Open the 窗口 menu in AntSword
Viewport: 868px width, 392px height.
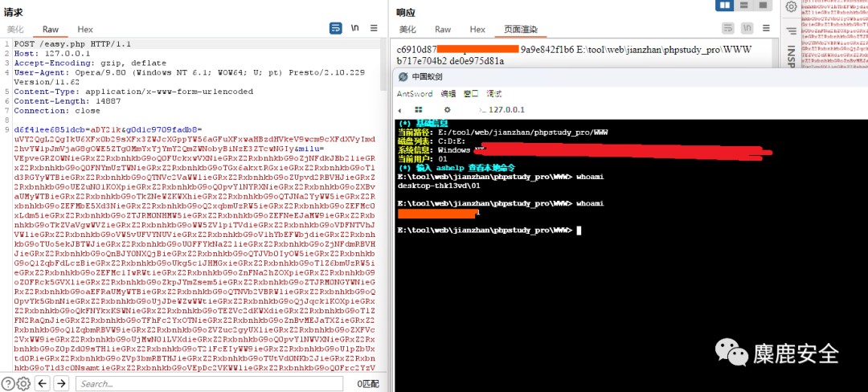point(471,93)
